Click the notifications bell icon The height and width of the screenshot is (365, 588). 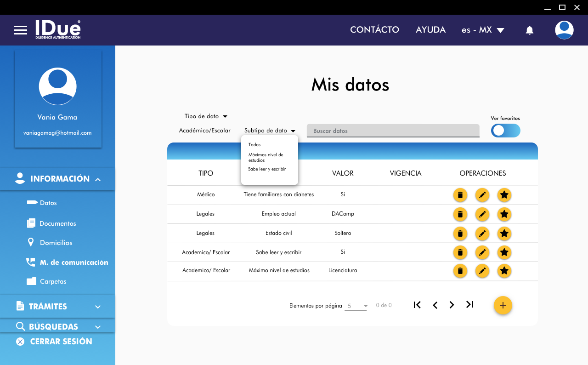529,30
